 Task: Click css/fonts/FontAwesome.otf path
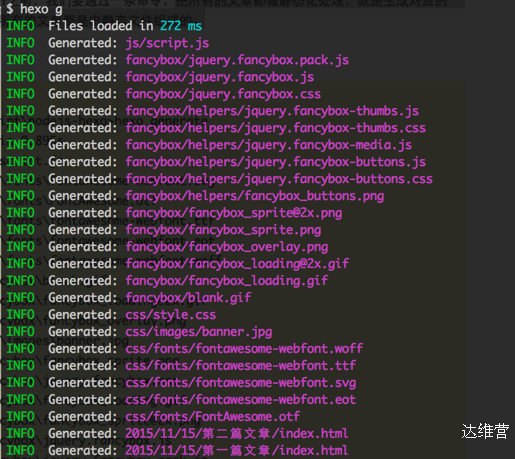pos(213,417)
